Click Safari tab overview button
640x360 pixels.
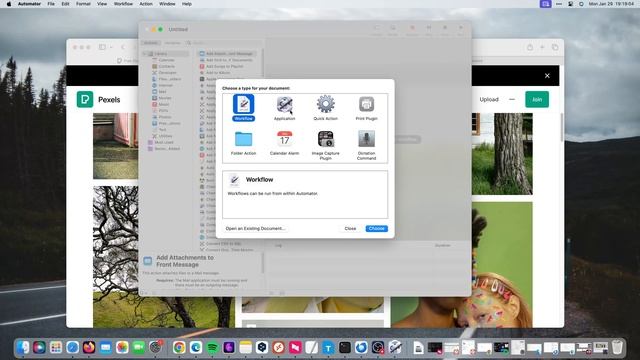click(555, 47)
